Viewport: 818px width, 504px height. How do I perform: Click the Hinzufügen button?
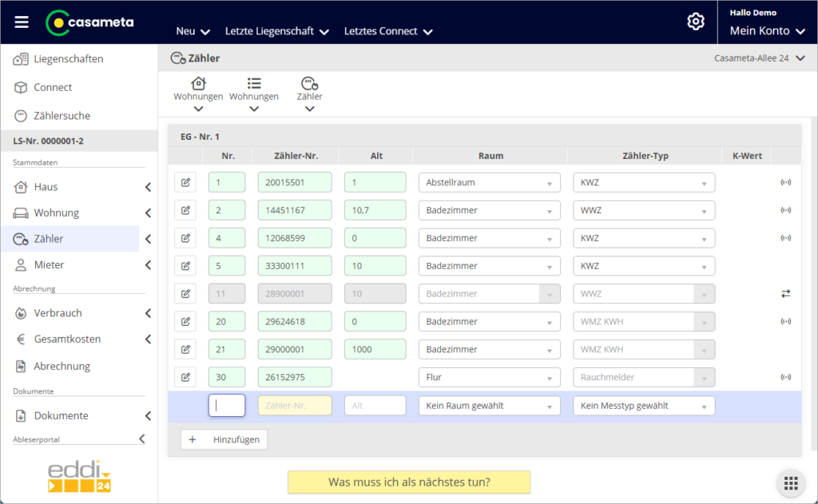click(x=224, y=439)
